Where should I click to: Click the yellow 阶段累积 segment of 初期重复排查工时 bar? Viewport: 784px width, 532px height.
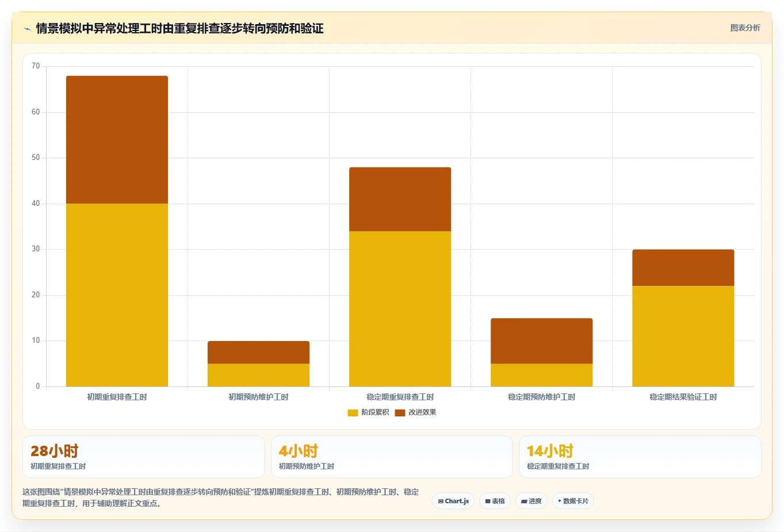pyautogui.click(x=117, y=294)
